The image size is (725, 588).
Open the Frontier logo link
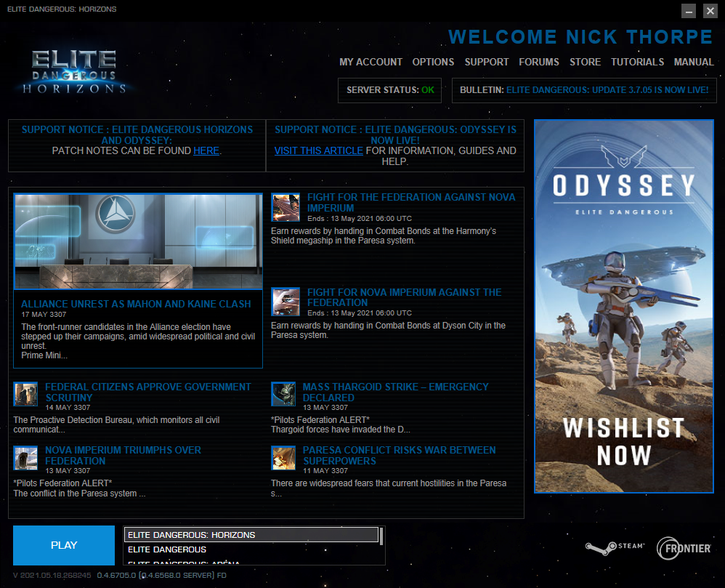(x=684, y=548)
